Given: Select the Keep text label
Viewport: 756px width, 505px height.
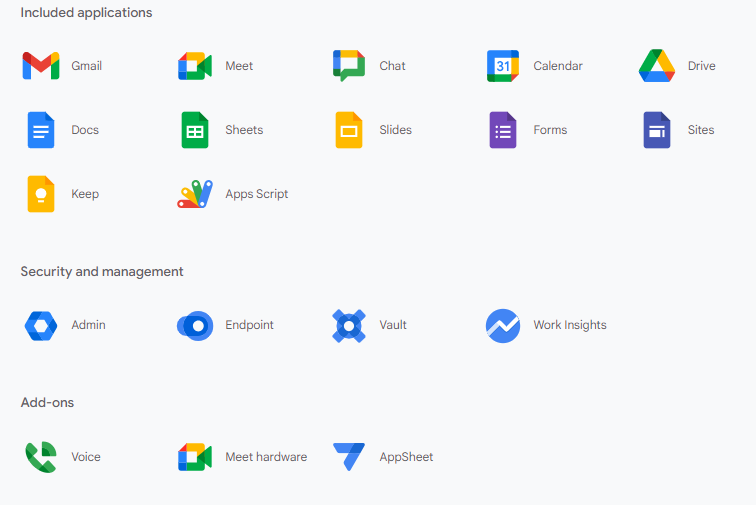Looking at the screenshot, I should pyautogui.click(x=85, y=194).
